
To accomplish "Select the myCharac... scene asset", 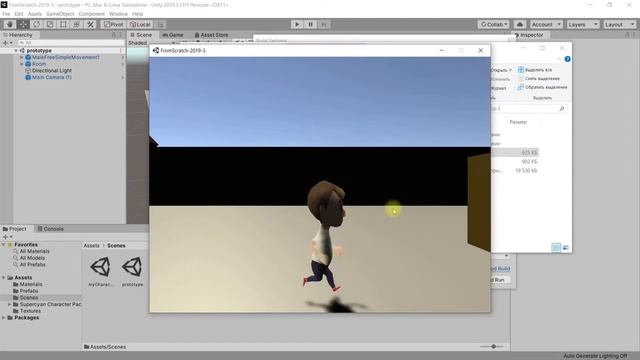I will (x=100, y=271).
